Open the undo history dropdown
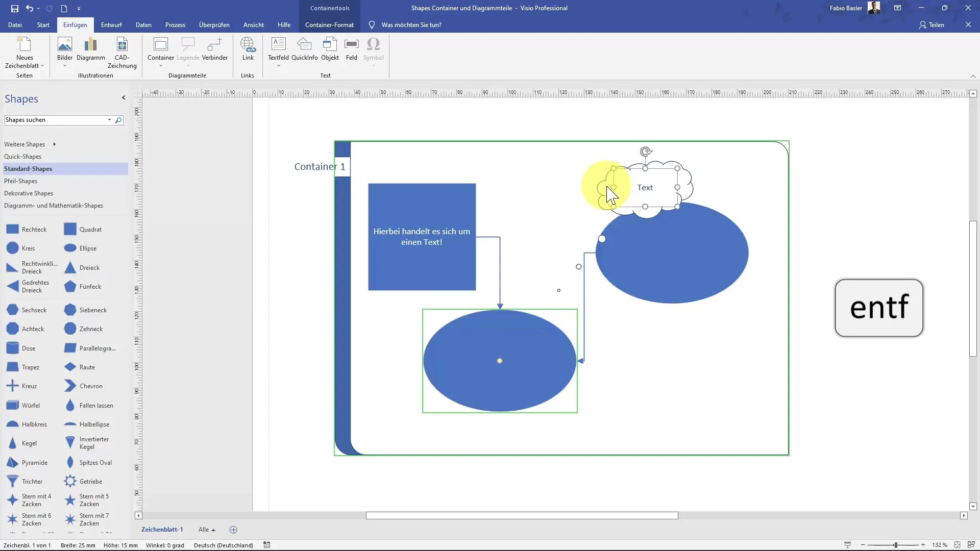 coord(38,8)
